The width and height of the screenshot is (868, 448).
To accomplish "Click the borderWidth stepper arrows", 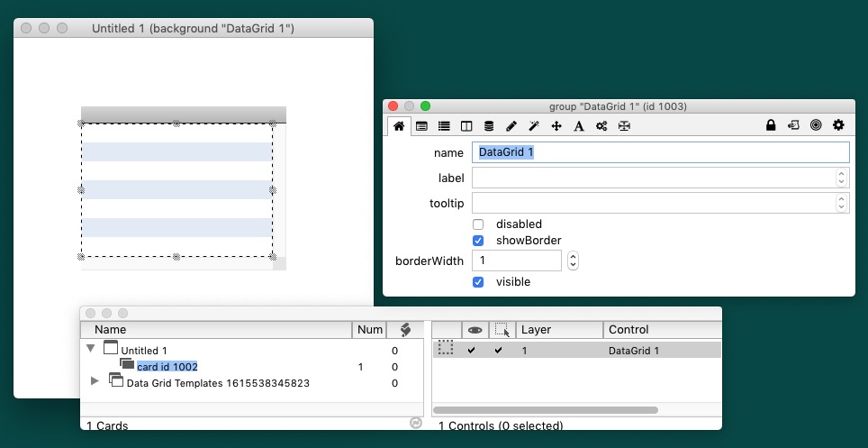I will 573,261.
